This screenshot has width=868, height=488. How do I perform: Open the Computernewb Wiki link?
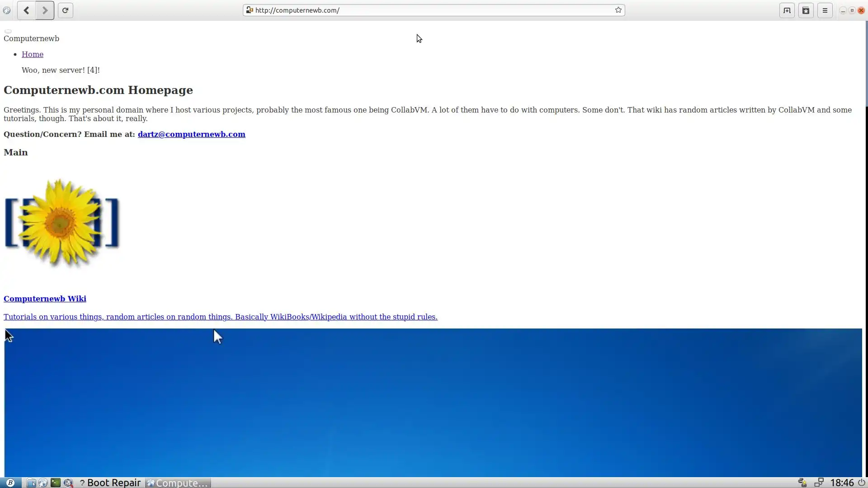[x=45, y=299]
